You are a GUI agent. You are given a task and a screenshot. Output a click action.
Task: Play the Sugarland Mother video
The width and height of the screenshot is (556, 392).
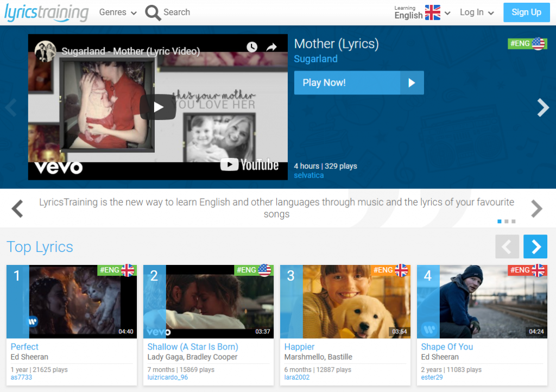(x=158, y=107)
